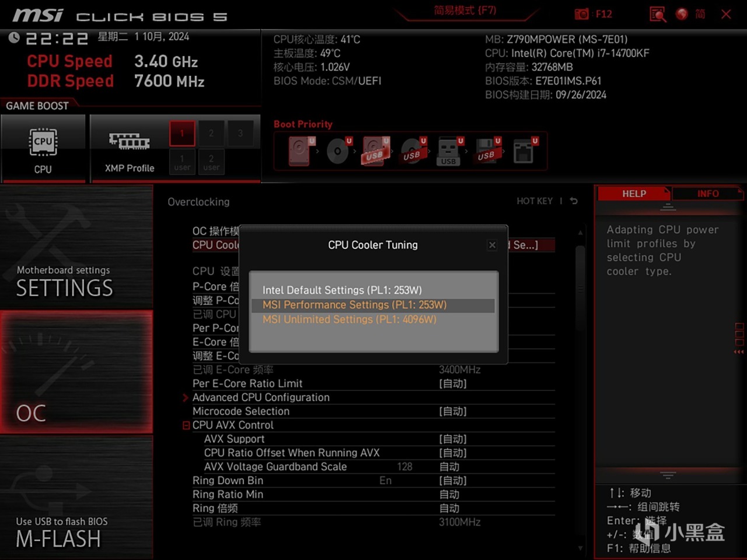This screenshot has width=747, height=560.
Task: Click the Ring Ratio Min value field
Action: click(x=449, y=495)
